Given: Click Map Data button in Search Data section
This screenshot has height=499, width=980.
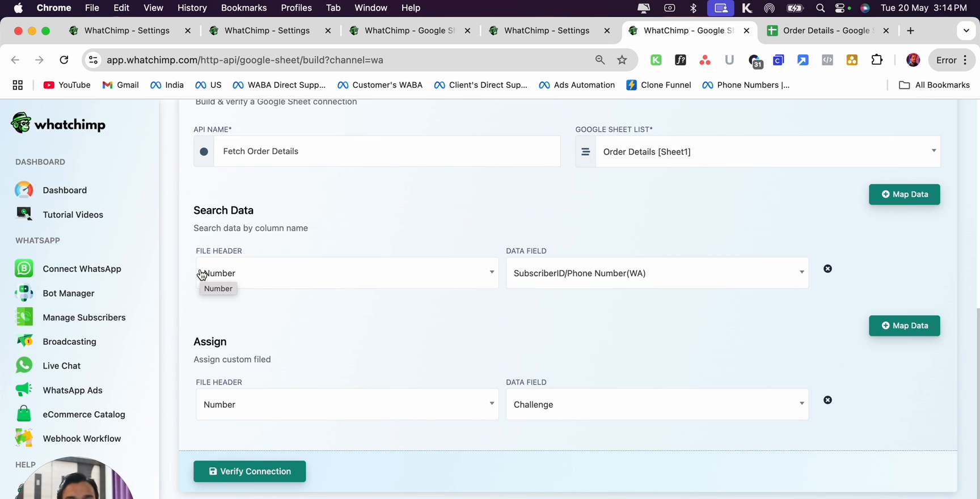Looking at the screenshot, I should click(905, 194).
